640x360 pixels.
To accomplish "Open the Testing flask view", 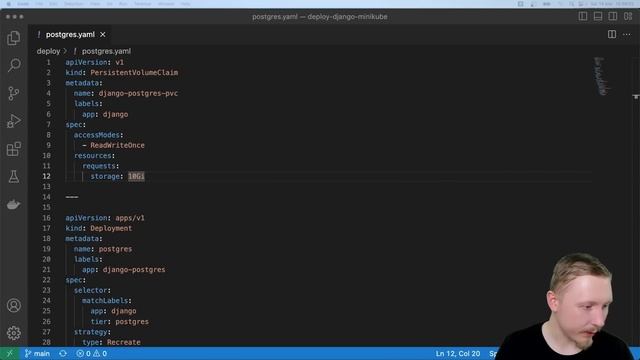I will click(x=13, y=177).
